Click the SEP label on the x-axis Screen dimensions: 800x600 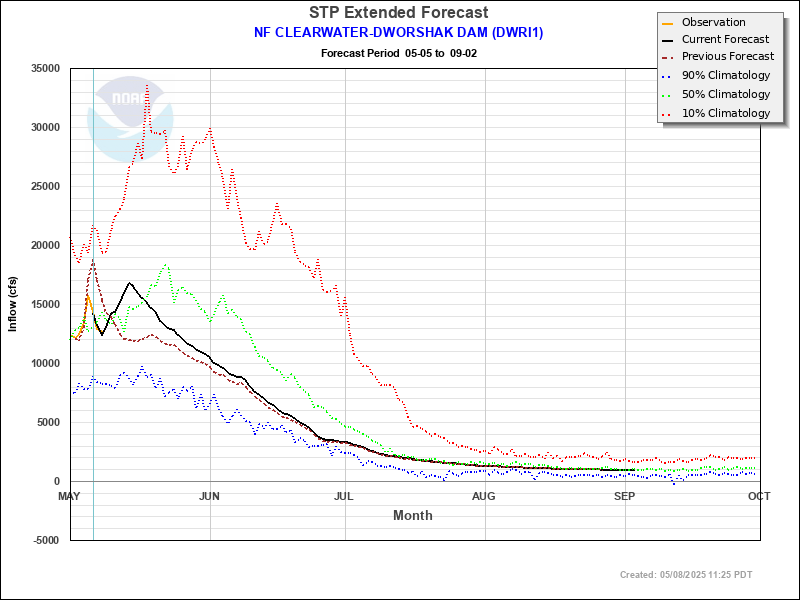[x=624, y=496]
